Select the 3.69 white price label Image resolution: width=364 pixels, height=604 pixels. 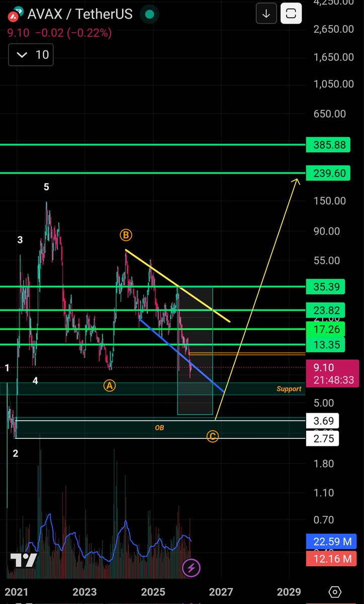click(323, 420)
